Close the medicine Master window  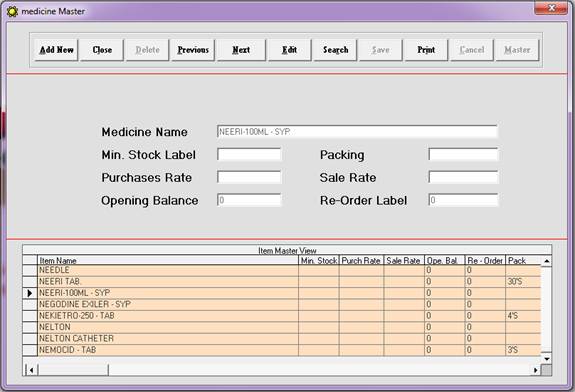coord(551,8)
